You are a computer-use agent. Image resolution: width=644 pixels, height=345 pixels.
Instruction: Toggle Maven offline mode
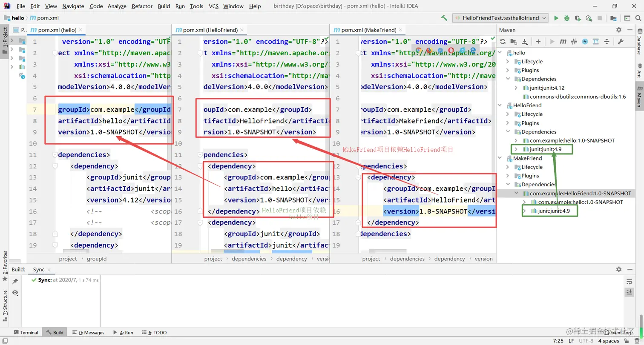click(x=574, y=42)
